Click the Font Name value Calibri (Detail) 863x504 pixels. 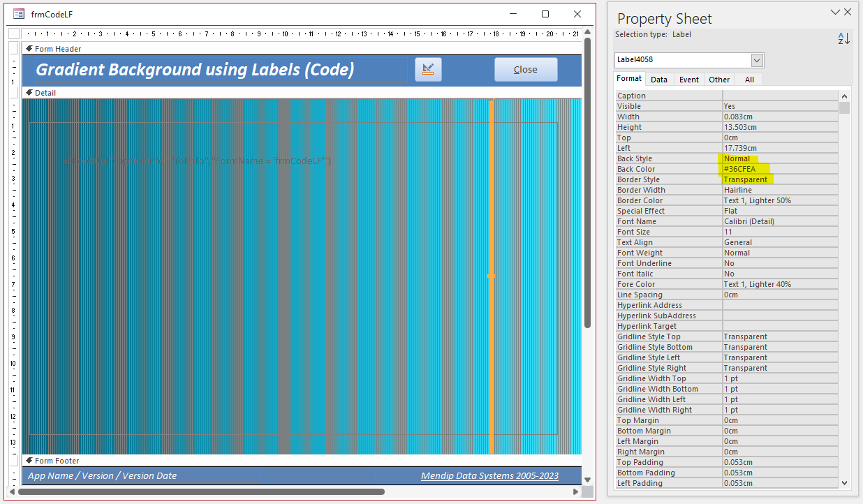780,221
